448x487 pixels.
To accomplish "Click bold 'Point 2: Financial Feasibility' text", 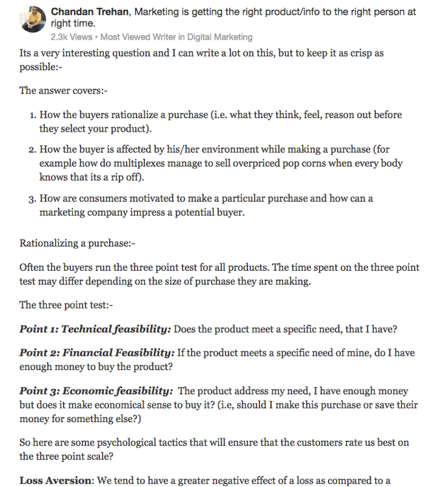I will point(97,353).
